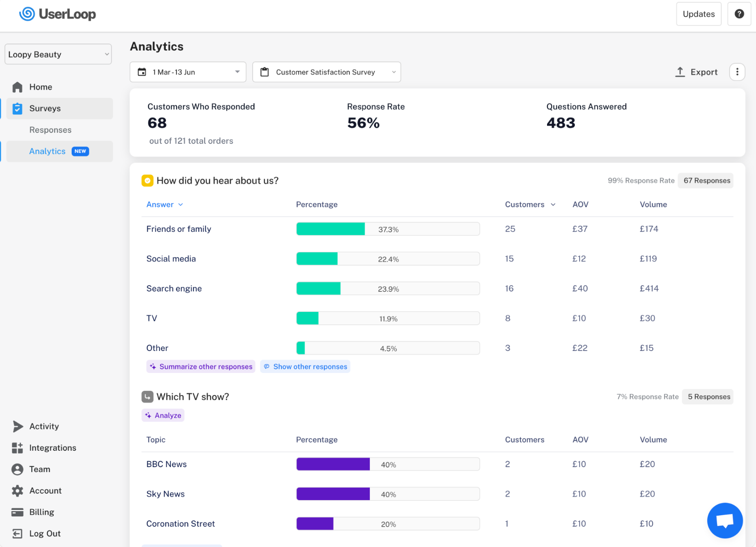Click the Friends or family percentage bar
Viewport: 756px width, 547px height.
tap(388, 229)
